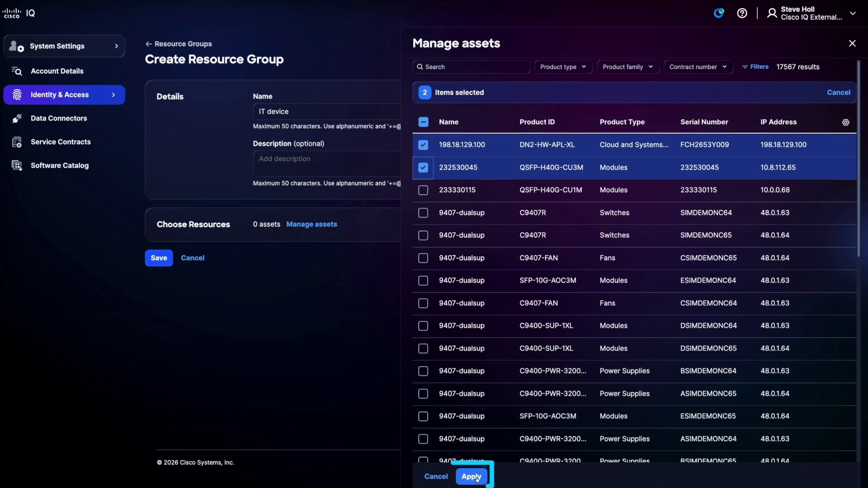Uncheck the 232530045 asset checkbox
The width and height of the screenshot is (868, 488).
(x=423, y=168)
